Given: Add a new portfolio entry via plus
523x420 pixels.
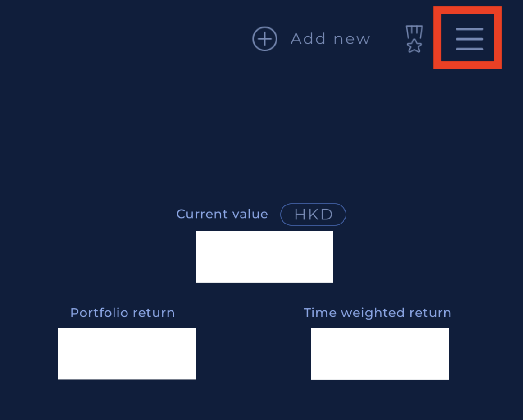Looking at the screenshot, I should 264,39.
